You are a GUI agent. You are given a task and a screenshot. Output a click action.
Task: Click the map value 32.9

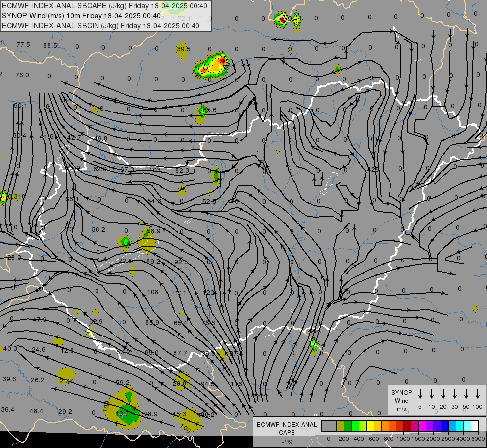click(96, 322)
